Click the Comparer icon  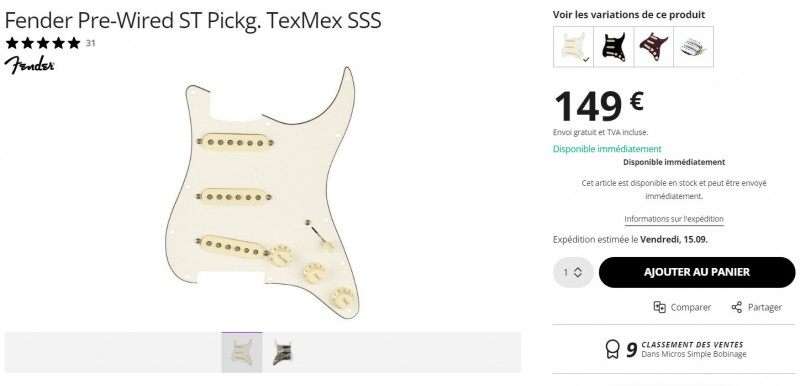pos(660,307)
